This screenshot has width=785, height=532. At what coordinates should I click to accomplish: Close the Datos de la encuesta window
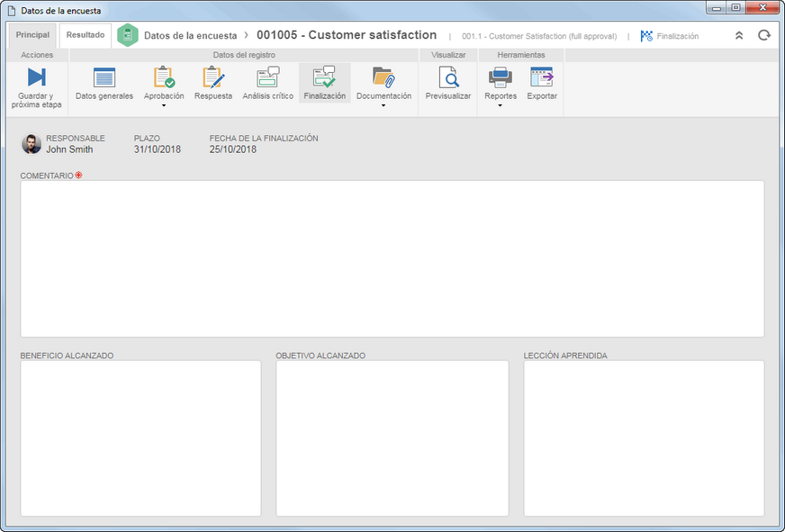[x=762, y=7]
